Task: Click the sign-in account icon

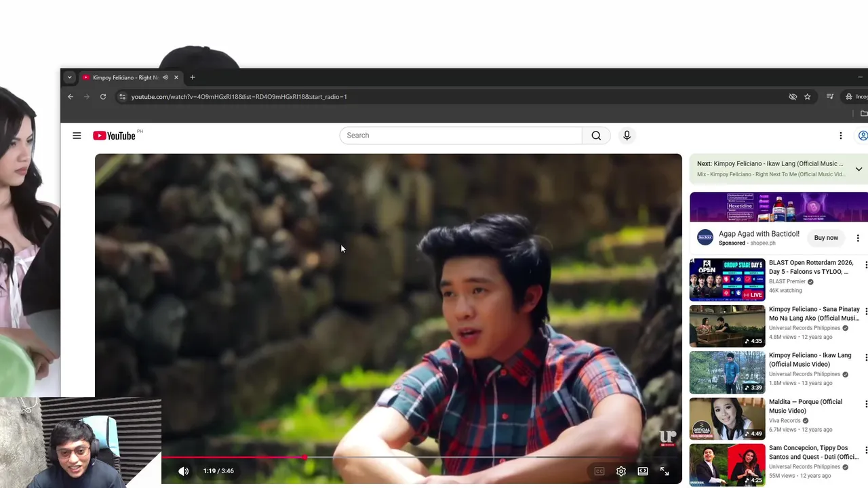Action: coord(863,136)
